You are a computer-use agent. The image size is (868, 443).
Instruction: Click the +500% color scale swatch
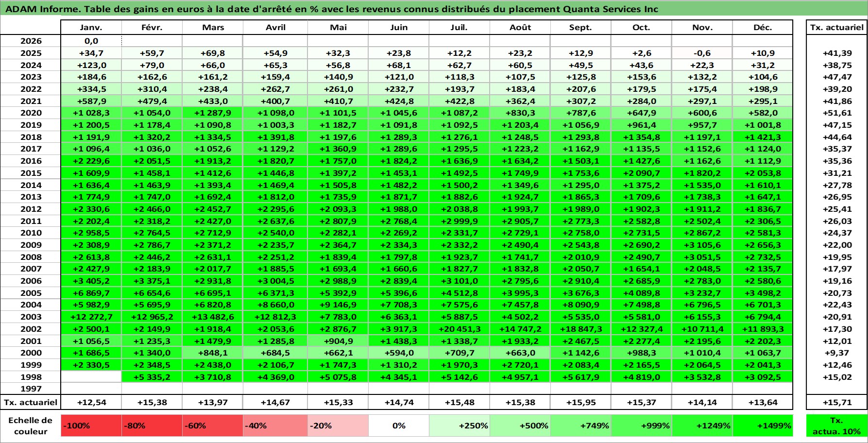tap(520, 426)
